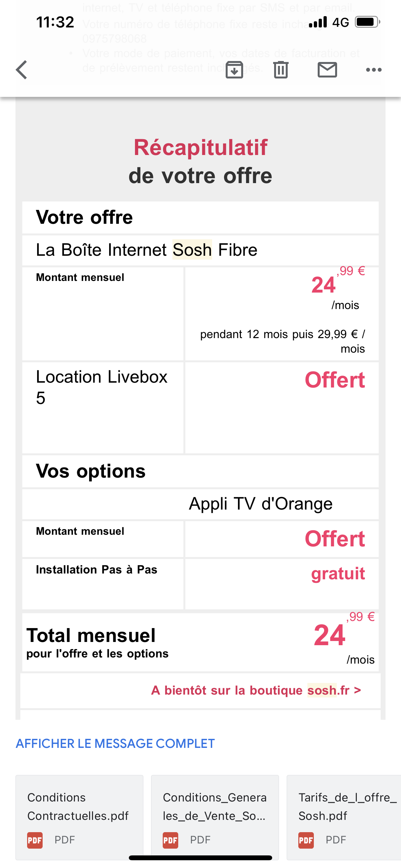This screenshot has height=868, width=401.
Task: Open the three-dot more options menu
Action: tap(374, 70)
